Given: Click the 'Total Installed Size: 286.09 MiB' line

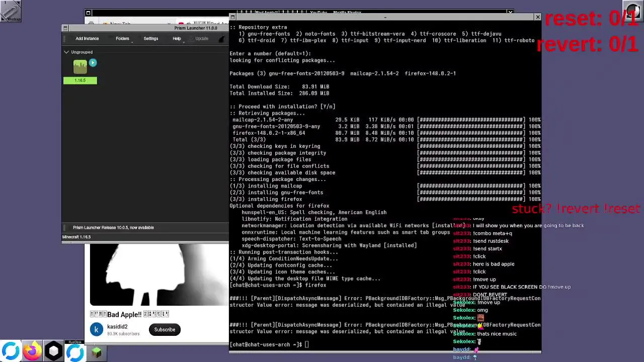Looking at the screenshot, I should tap(279, 94).
